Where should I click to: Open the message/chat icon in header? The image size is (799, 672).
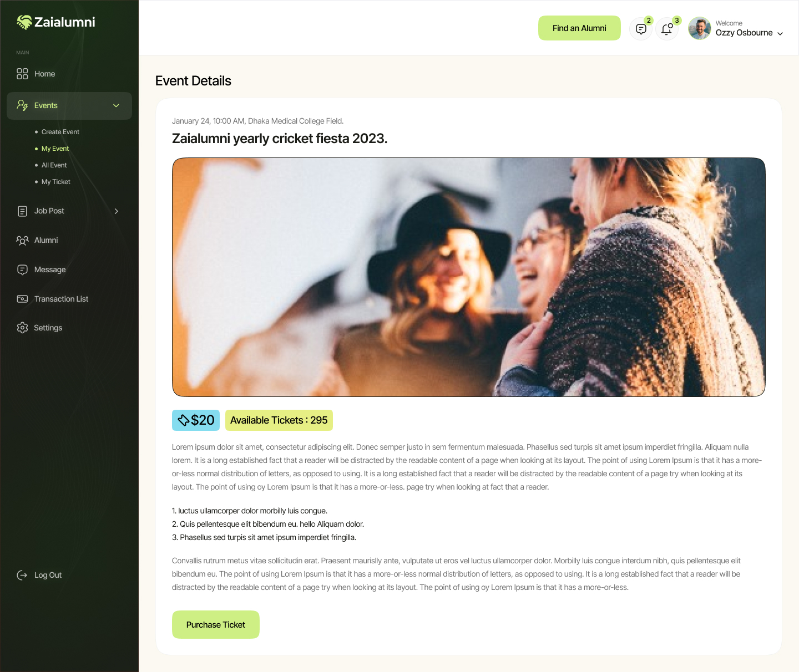[641, 28]
